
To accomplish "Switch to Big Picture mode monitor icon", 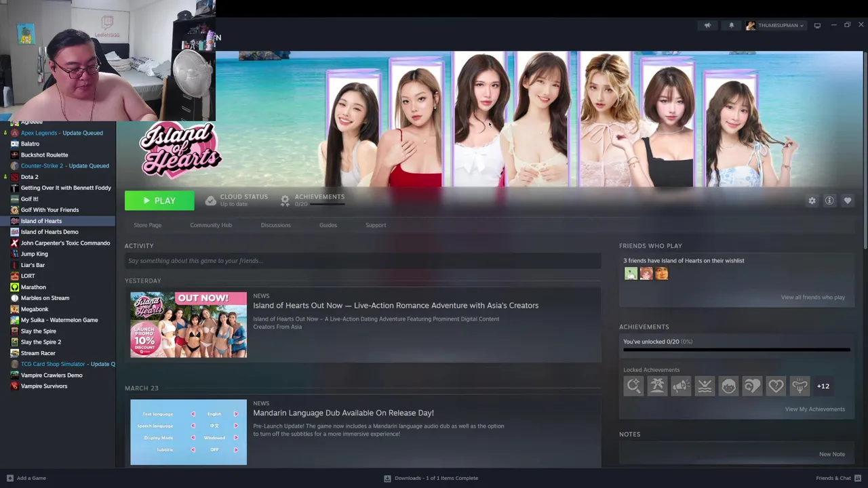I will (817, 25).
